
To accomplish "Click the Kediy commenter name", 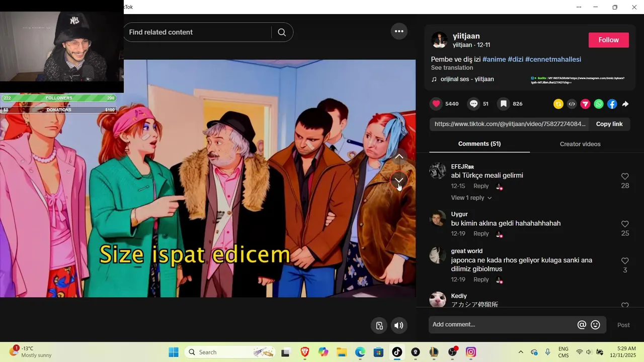I will [x=459, y=296].
